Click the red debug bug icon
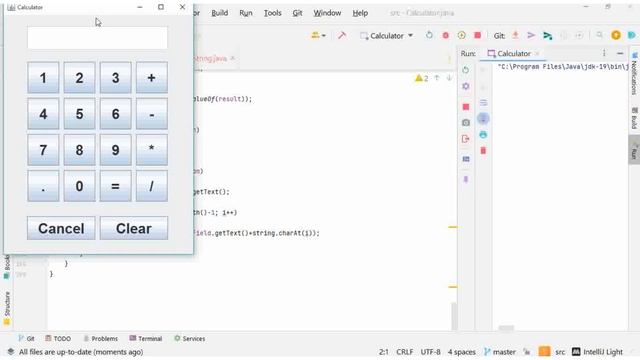 point(445,36)
